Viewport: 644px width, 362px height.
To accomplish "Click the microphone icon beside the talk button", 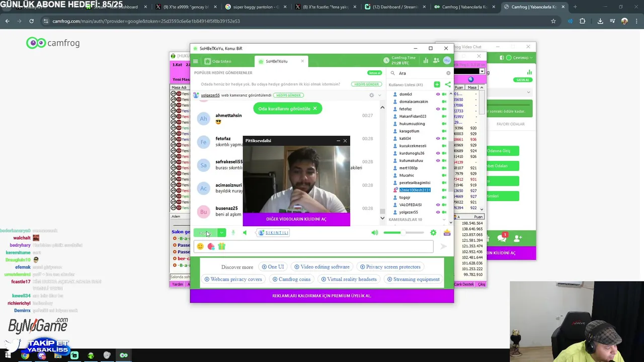I will coord(233,232).
